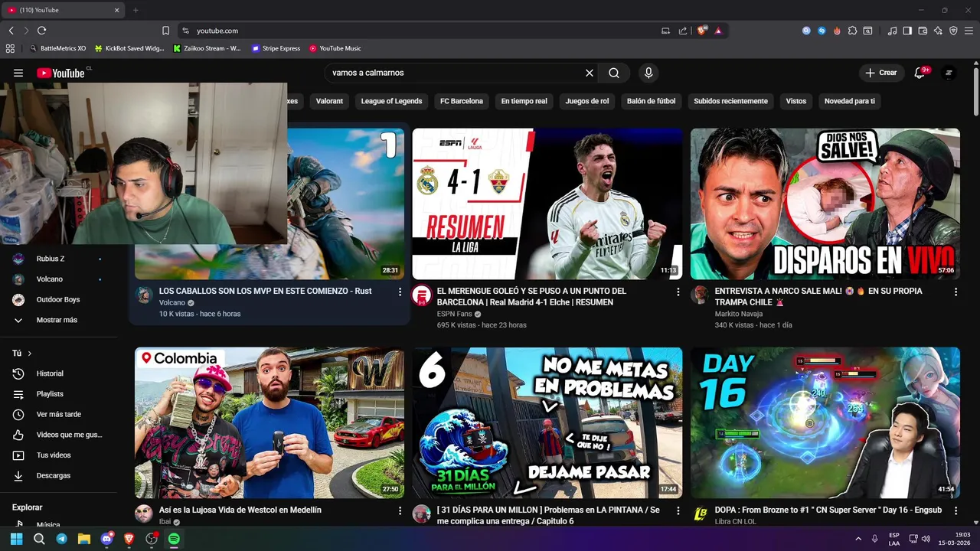
Task: Open options menu for DOPA video
Action: tap(955, 510)
